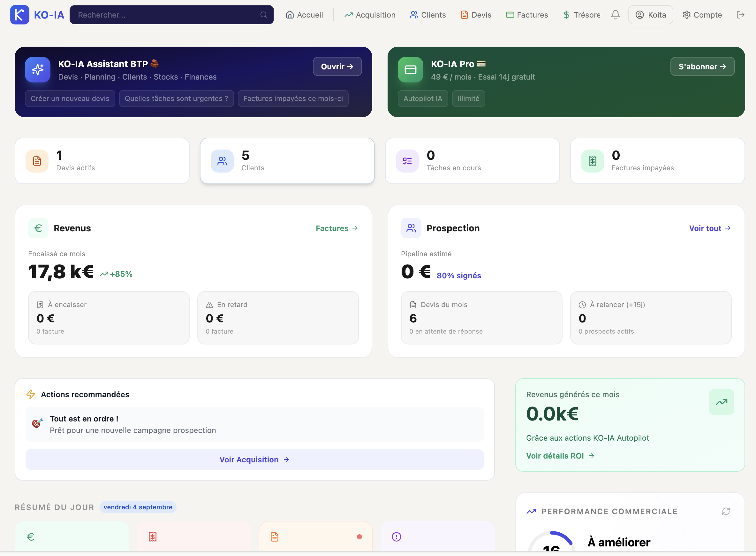This screenshot has height=556, width=756.
Task: Click the performance score gauge
Action: point(551,541)
